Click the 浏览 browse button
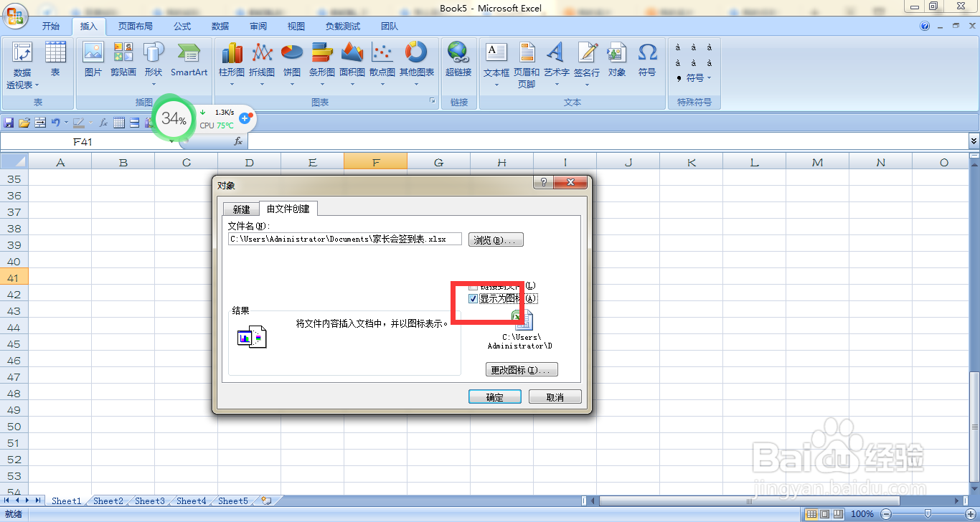Image resolution: width=980 pixels, height=522 pixels. click(x=495, y=239)
